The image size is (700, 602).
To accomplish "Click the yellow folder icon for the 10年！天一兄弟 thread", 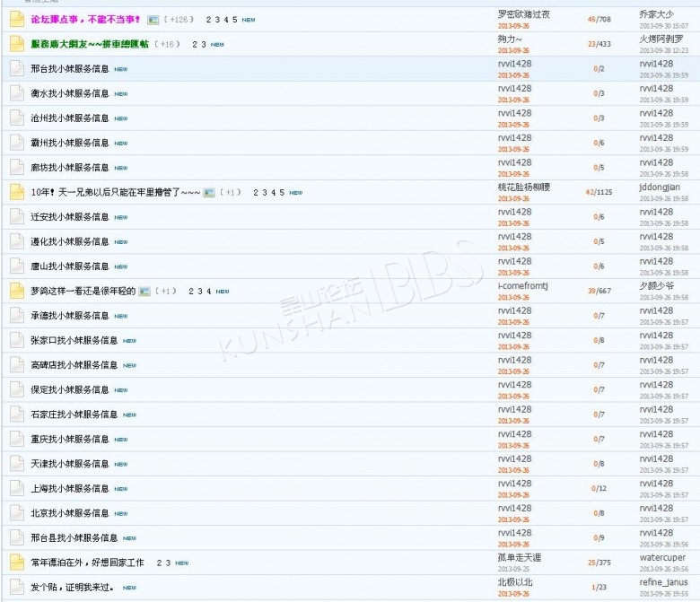I will [x=16, y=192].
